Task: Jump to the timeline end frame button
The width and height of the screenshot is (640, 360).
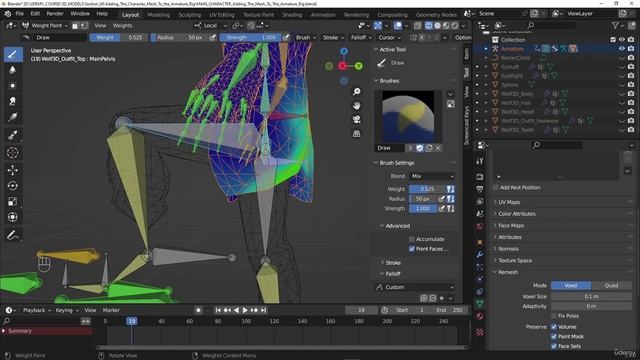Action: [263, 310]
